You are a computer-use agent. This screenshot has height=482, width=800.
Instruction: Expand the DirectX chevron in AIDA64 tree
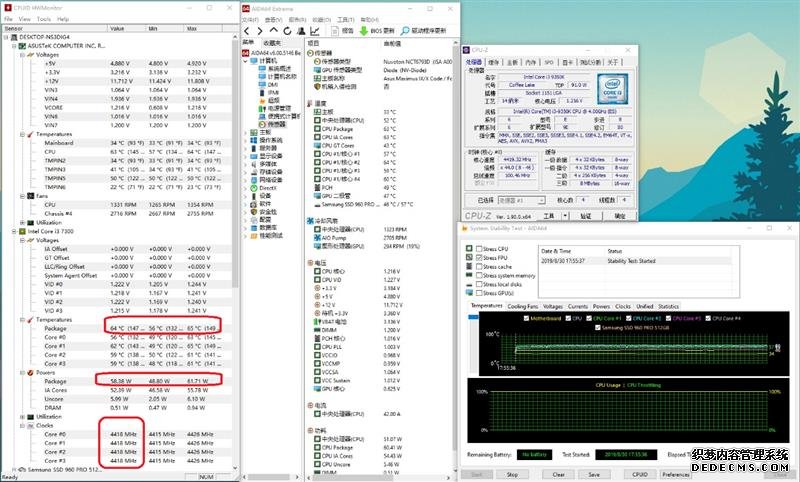(x=245, y=188)
